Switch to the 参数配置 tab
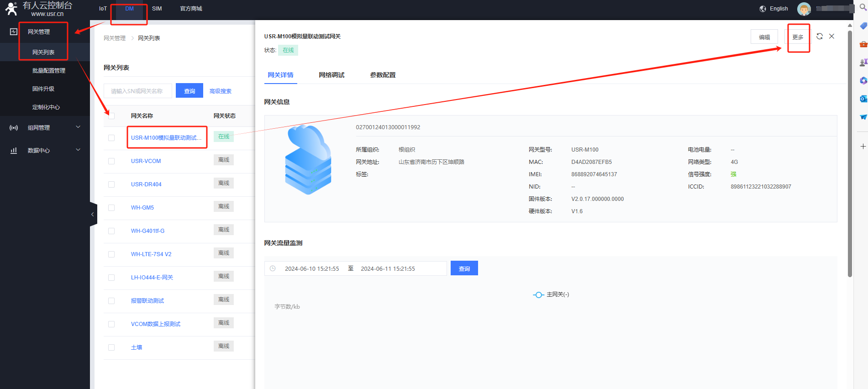Viewport: 868px width, 389px height. (x=383, y=75)
